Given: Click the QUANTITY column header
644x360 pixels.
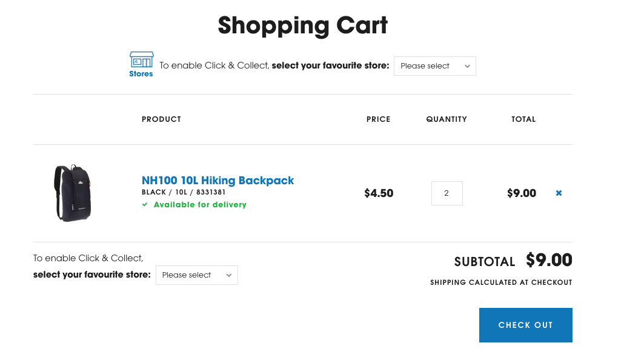Looking at the screenshot, I should (x=446, y=119).
